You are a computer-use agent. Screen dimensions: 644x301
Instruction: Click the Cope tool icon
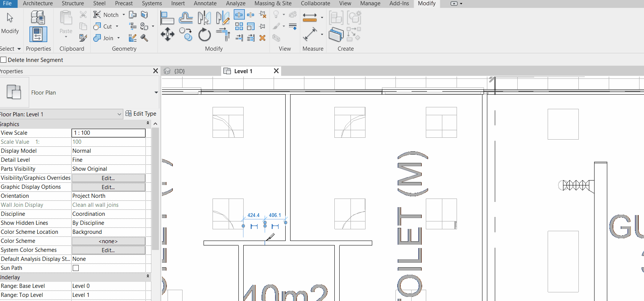pos(133,15)
